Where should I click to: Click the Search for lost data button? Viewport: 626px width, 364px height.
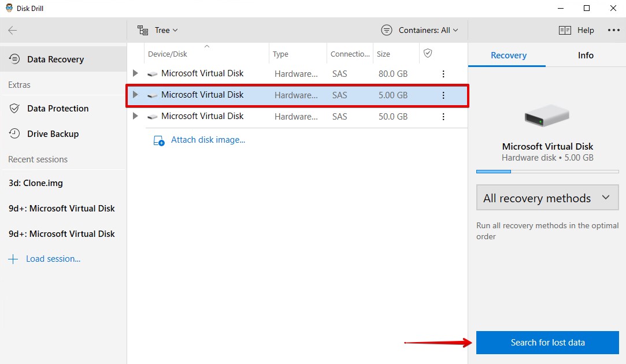pyautogui.click(x=547, y=343)
